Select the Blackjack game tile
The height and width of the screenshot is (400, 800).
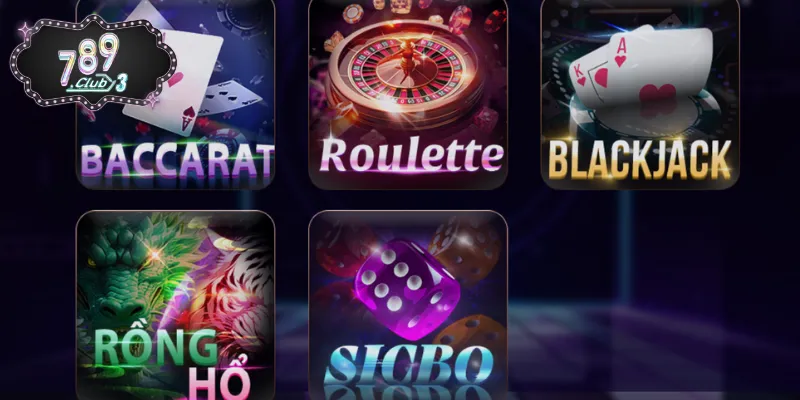[x=640, y=94]
